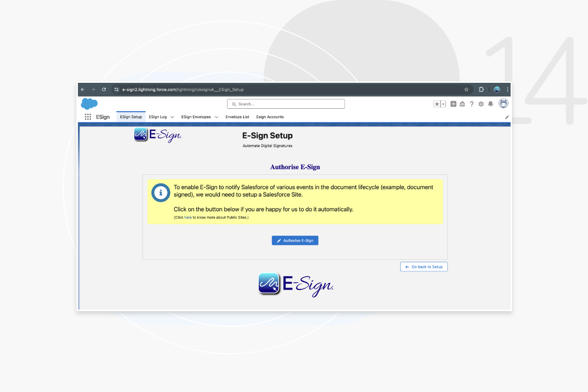Click the blue info circle icon
The width and height of the screenshot is (588, 392).
tap(160, 193)
